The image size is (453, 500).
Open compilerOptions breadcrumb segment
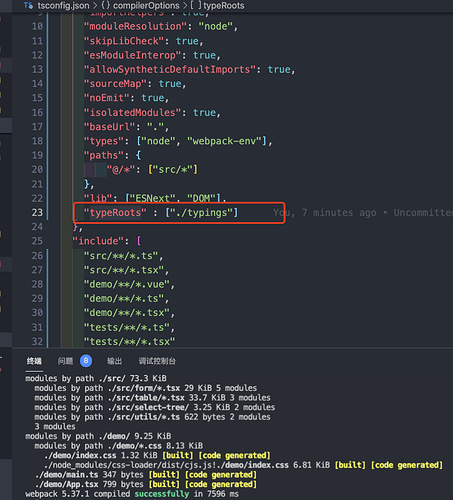pyautogui.click(x=146, y=6)
